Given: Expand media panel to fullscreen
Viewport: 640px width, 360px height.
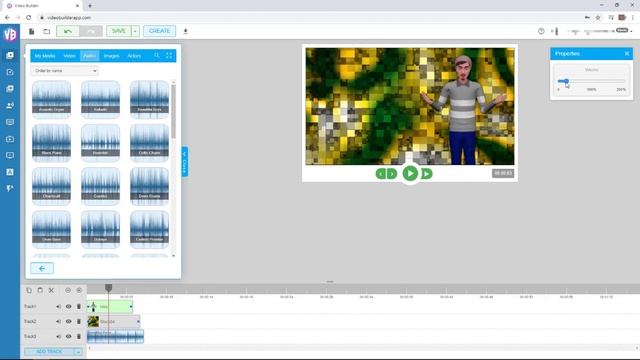Looking at the screenshot, I should coord(169,56).
